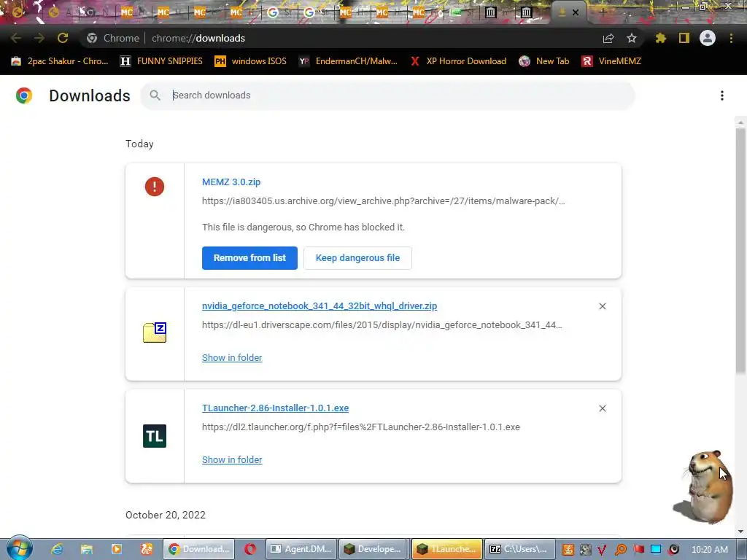Click the search magnifier icon in Downloads
747x560 pixels.
coord(155,96)
